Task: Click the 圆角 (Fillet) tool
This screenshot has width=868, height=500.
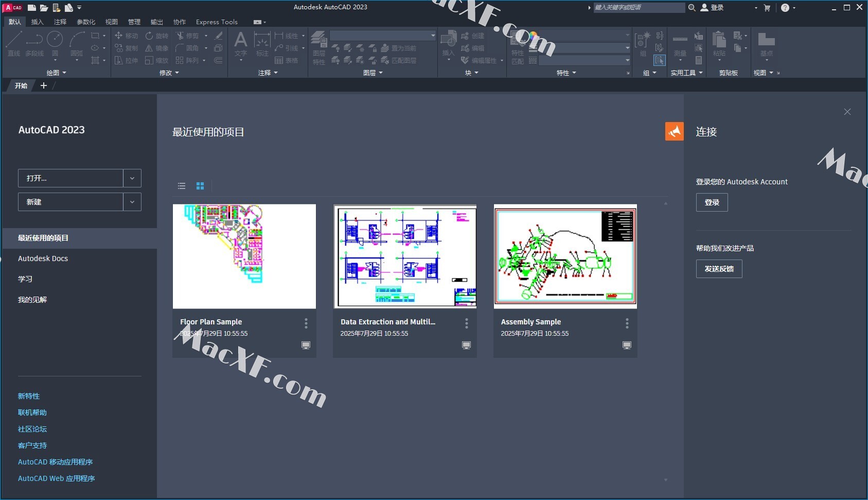Action: point(187,48)
